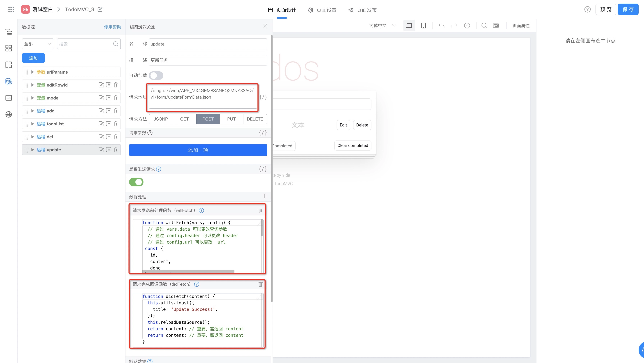The height and width of the screenshot is (363, 644).
Task: Click the 名称 input field containing update
Action: point(208,44)
